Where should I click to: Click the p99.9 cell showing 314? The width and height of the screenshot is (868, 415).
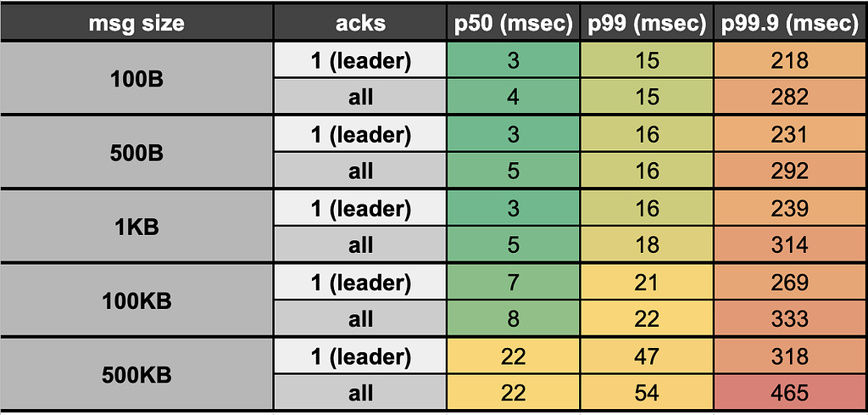791,245
